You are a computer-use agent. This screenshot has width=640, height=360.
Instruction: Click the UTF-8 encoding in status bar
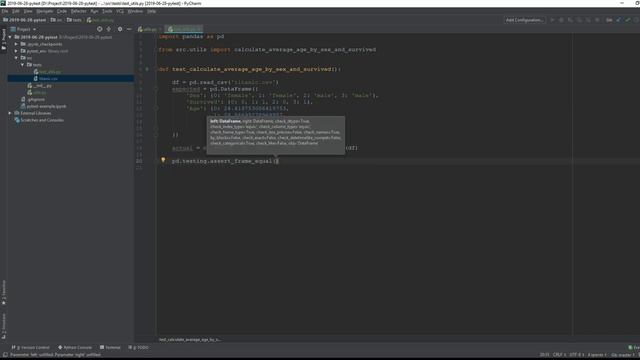point(576,355)
